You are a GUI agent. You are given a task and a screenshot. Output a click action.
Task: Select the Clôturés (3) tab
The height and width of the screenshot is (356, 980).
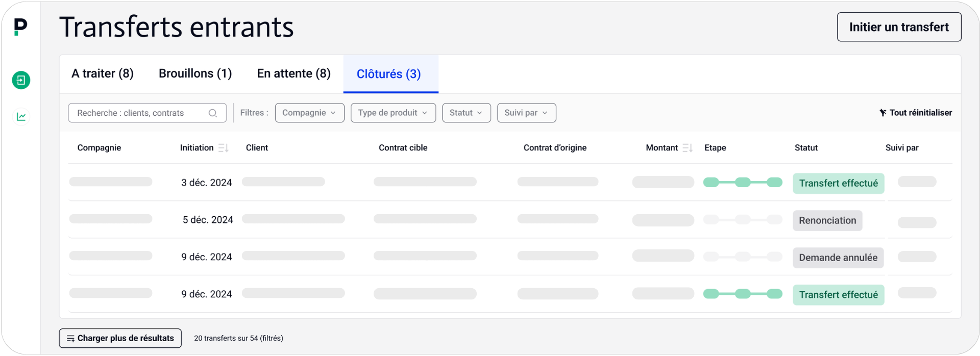pos(391,74)
